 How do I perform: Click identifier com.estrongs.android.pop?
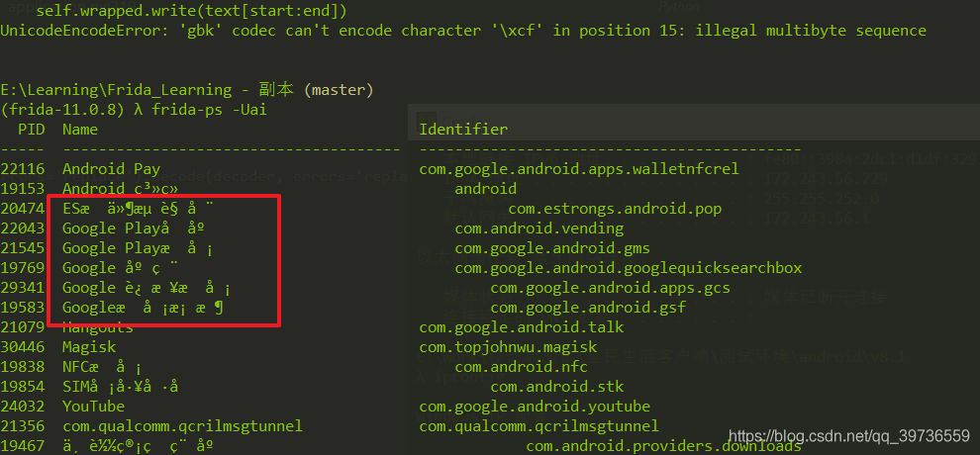click(x=615, y=209)
